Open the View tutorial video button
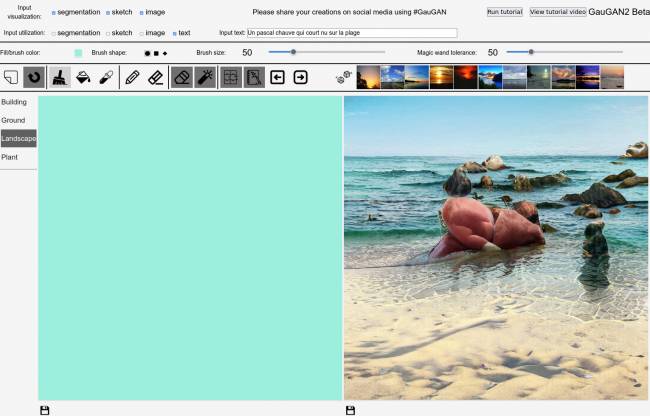Viewport: 650px width, 416px height. pyautogui.click(x=557, y=12)
